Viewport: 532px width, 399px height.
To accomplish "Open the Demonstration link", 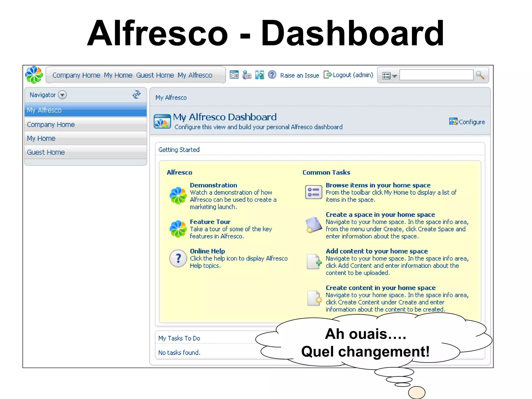I will [214, 185].
